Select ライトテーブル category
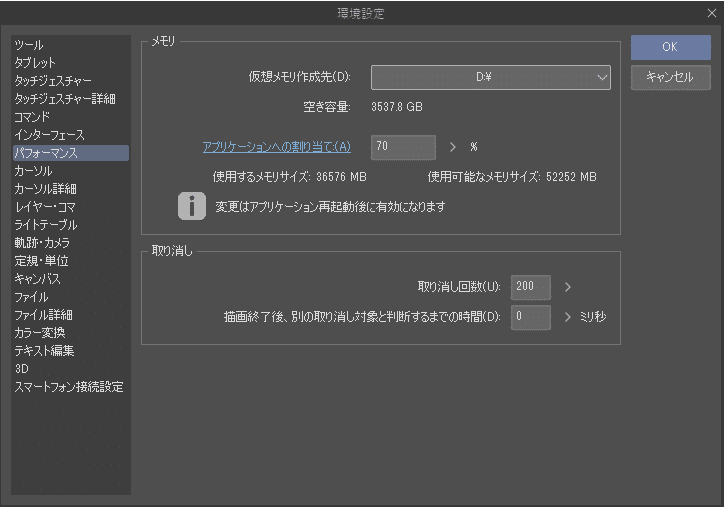726x507 pixels. tap(71, 225)
